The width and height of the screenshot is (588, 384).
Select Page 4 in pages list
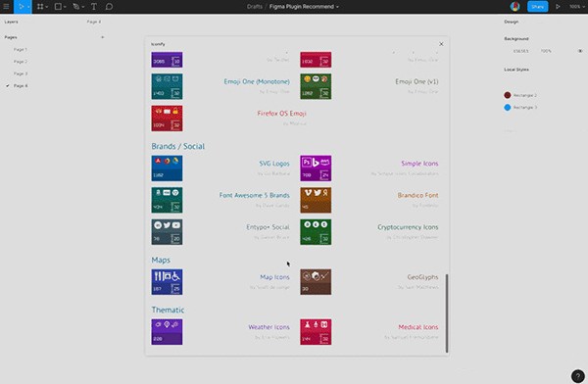point(21,86)
